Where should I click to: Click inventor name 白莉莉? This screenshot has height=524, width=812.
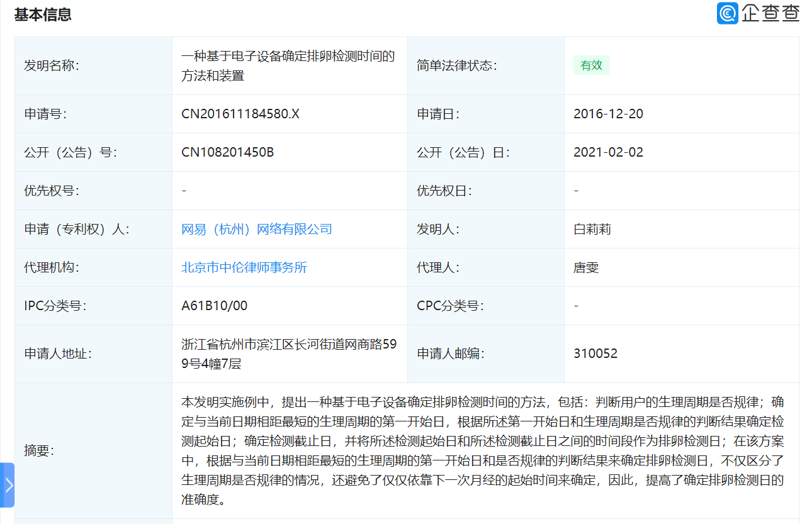[592, 229]
